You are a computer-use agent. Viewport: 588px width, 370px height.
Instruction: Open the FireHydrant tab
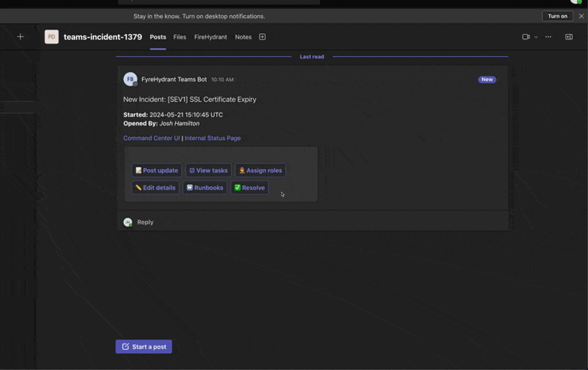[211, 37]
